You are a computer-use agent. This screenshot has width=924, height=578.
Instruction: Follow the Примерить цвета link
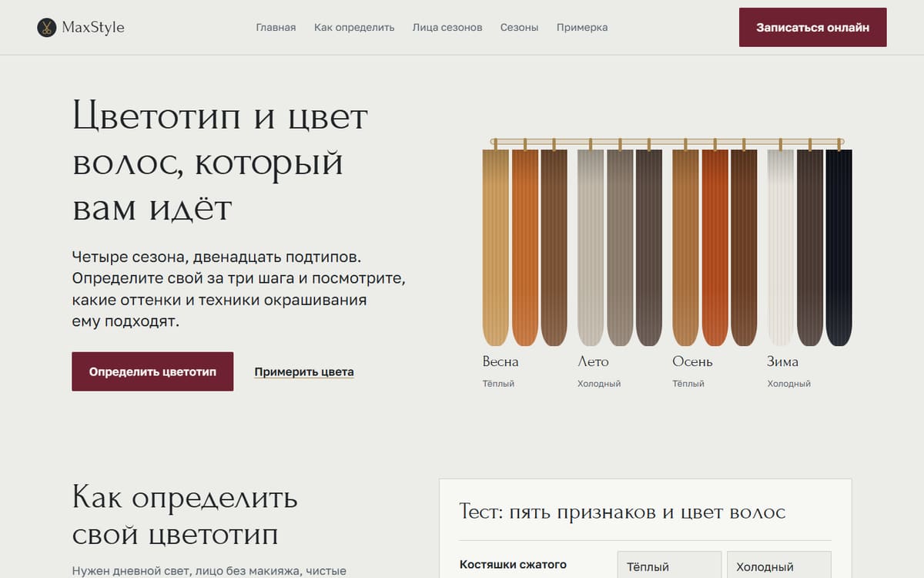coord(304,372)
